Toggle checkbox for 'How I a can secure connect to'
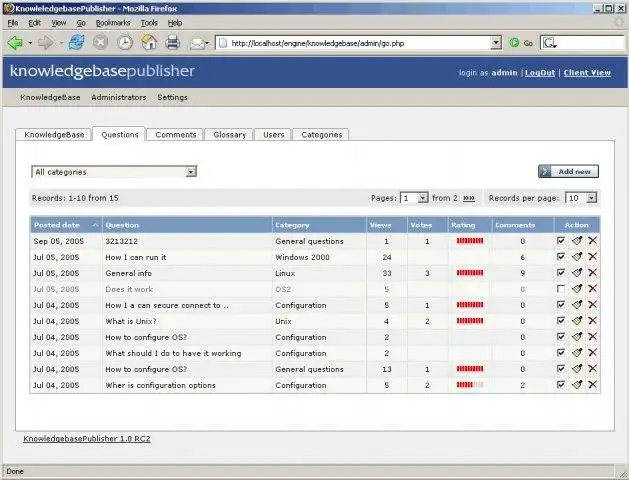This screenshot has height=480, width=629. click(561, 305)
